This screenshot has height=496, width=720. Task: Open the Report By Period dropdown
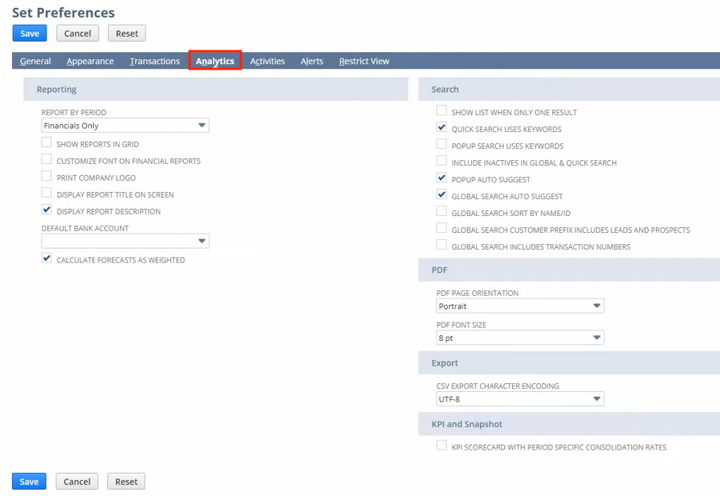[x=125, y=125]
